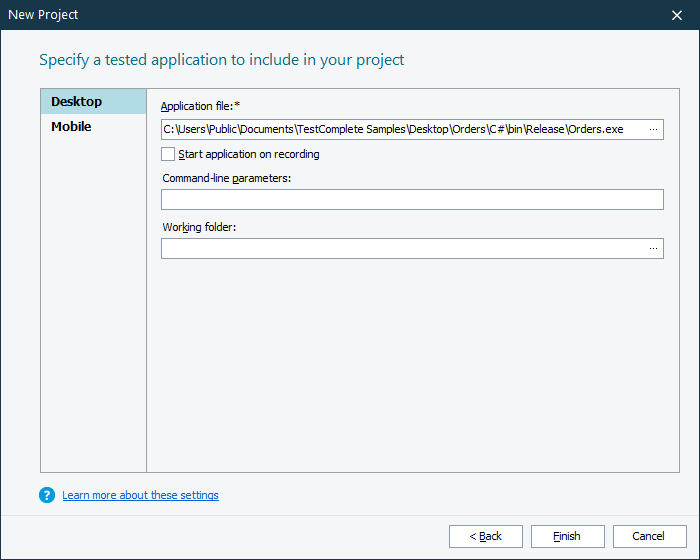Image resolution: width=700 pixels, height=560 pixels.
Task: Click the Command-line parameters label
Action: point(226,178)
